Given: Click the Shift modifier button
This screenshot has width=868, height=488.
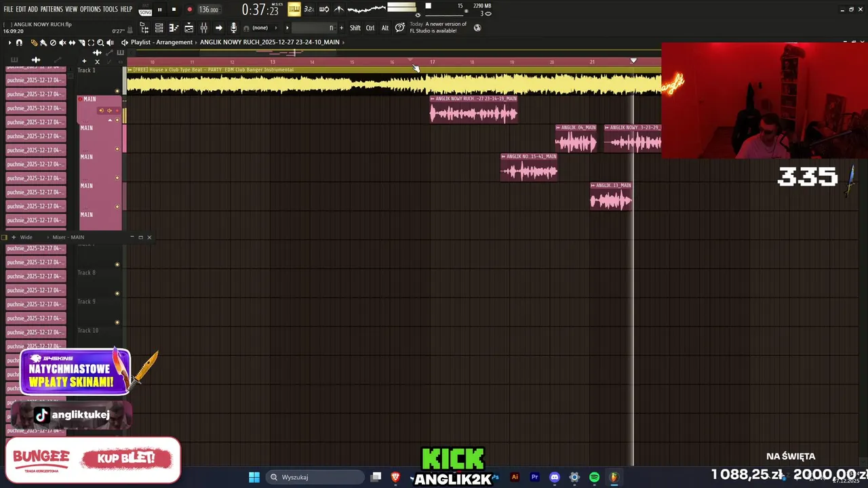Looking at the screenshot, I should tap(355, 28).
